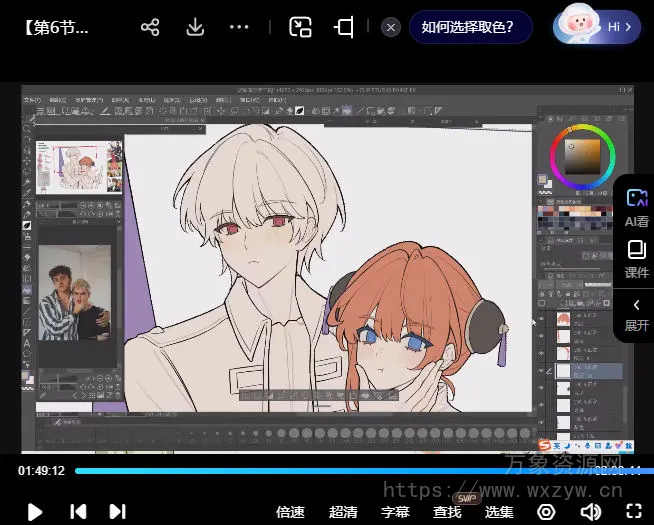Viewport: 654px width, 525px height.
Task: Open the 选集 episode list
Action: 499,512
